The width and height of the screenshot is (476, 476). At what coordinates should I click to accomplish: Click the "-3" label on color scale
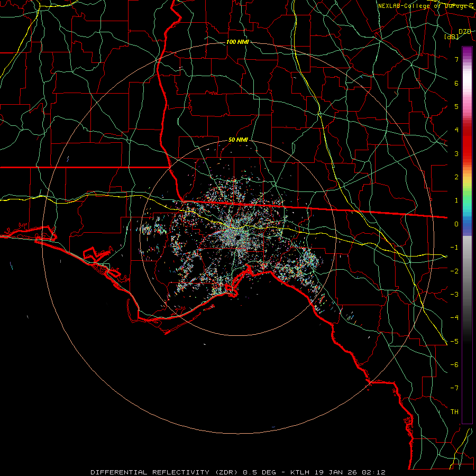[454, 294]
